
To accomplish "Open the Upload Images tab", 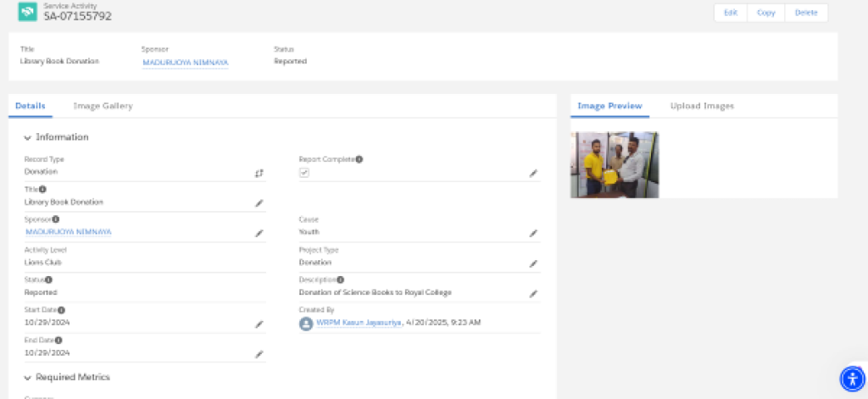I will pos(702,106).
